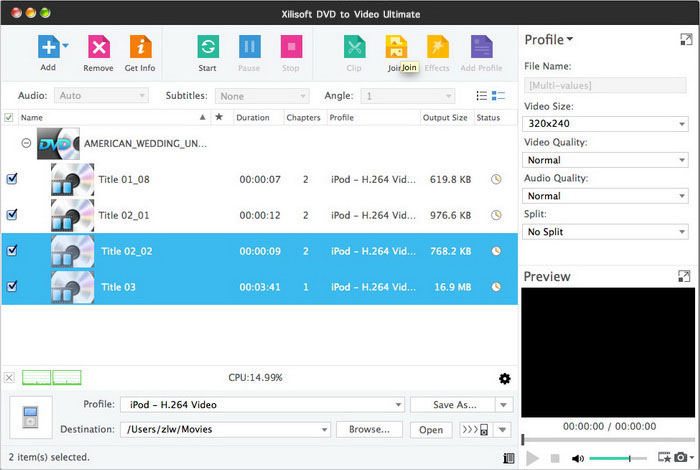Take a snapshot with camera icon

point(680,457)
